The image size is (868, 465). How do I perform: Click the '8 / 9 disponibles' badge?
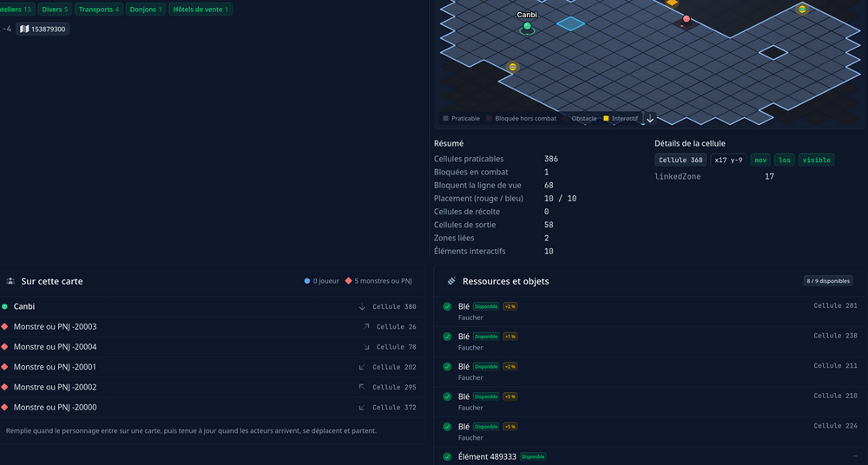[x=828, y=281]
